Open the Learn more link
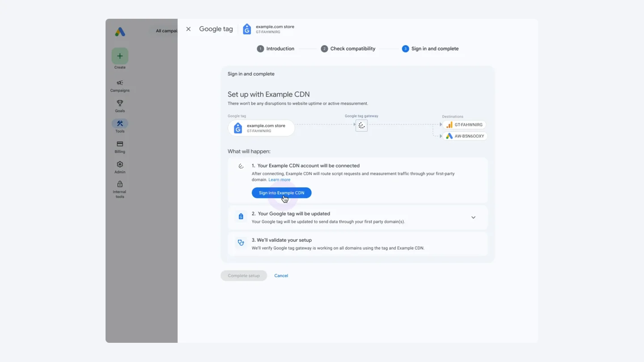 click(279, 180)
